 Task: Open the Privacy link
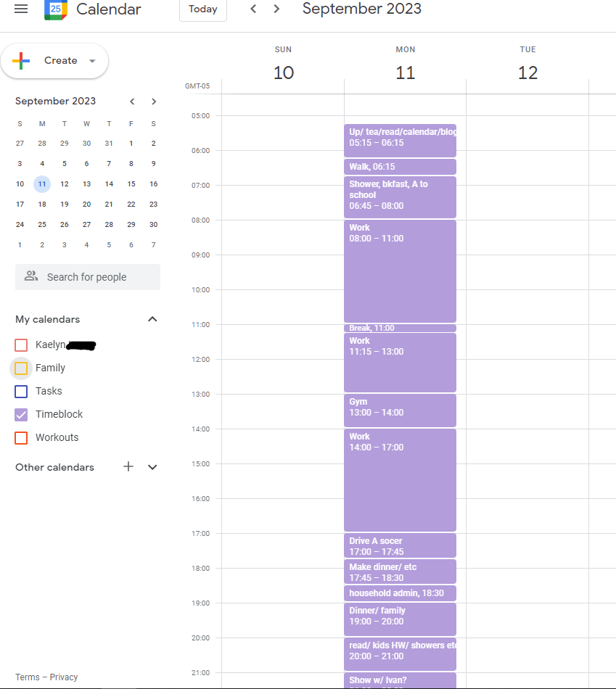point(64,677)
